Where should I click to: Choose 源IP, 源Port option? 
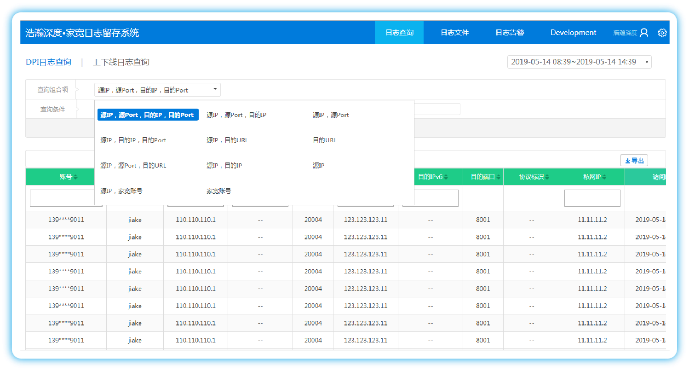330,115
